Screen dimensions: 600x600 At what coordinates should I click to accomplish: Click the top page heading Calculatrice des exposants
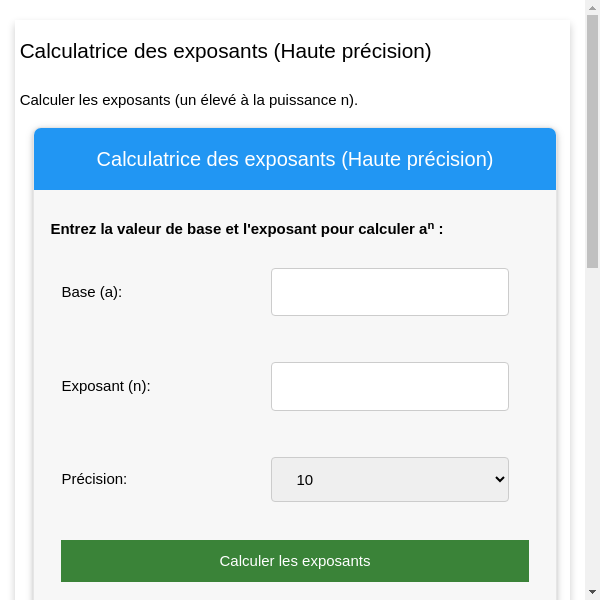tap(225, 51)
